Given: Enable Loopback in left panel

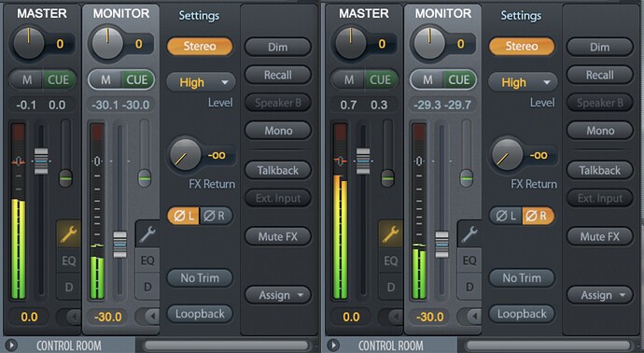Looking at the screenshot, I should click(200, 314).
